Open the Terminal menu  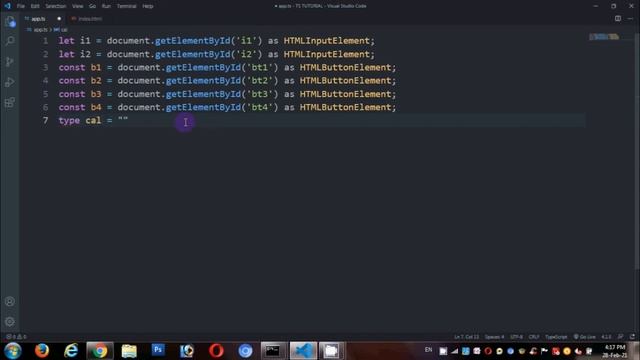pyautogui.click(x=127, y=6)
